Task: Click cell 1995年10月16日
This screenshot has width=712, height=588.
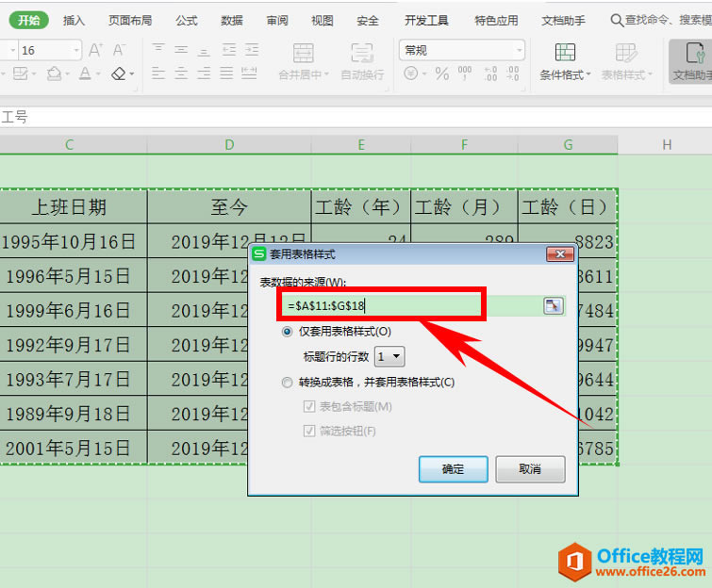Action: [x=74, y=241]
